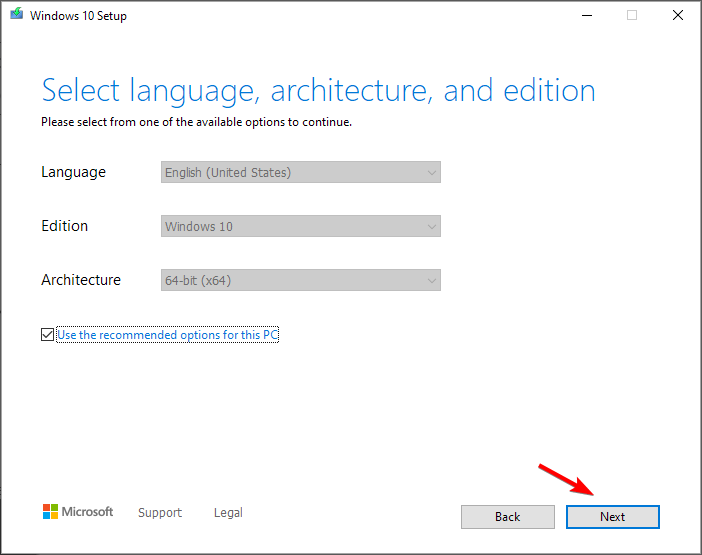Click the 'Select language, architecture, and edition' heading
702x555 pixels.
[x=318, y=91]
